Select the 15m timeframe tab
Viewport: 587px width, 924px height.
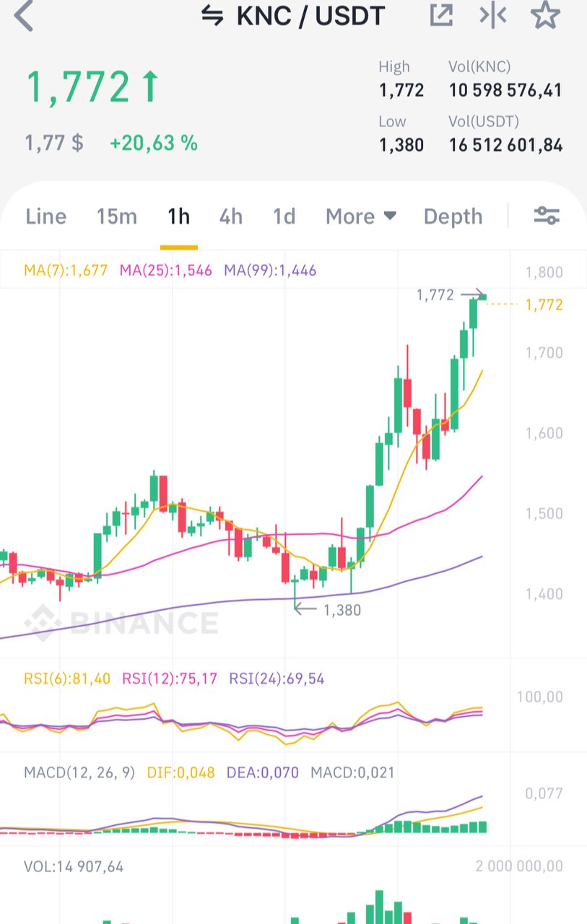pyautogui.click(x=117, y=216)
